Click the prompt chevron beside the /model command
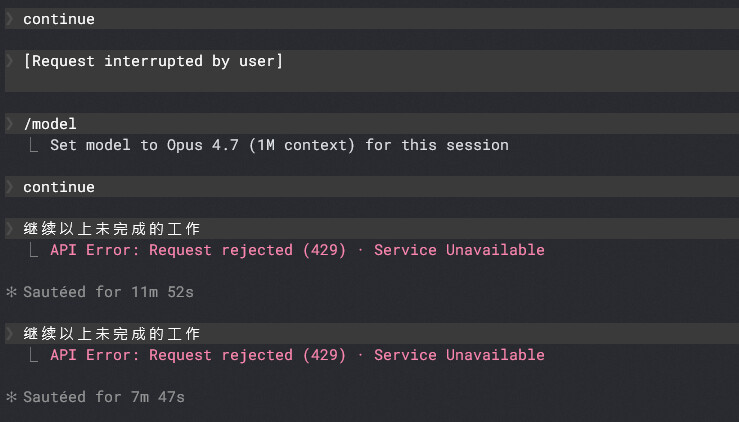The height and width of the screenshot is (422, 739). (9, 124)
